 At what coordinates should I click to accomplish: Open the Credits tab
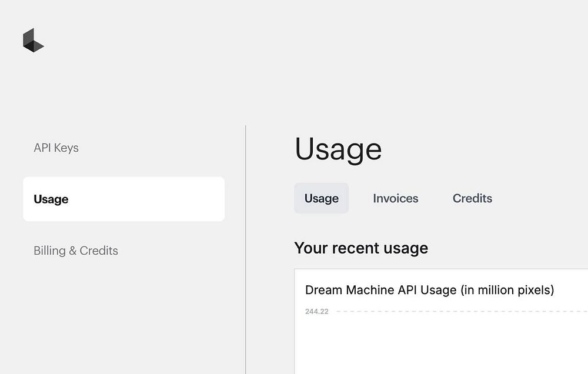472,198
